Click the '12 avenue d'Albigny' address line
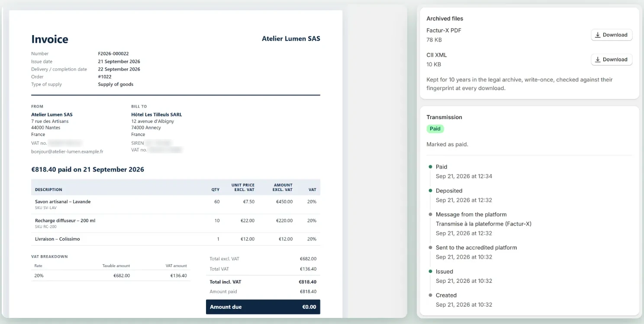Image resolution: width=644 pixels, height=324 pixels. click(153, 121)
